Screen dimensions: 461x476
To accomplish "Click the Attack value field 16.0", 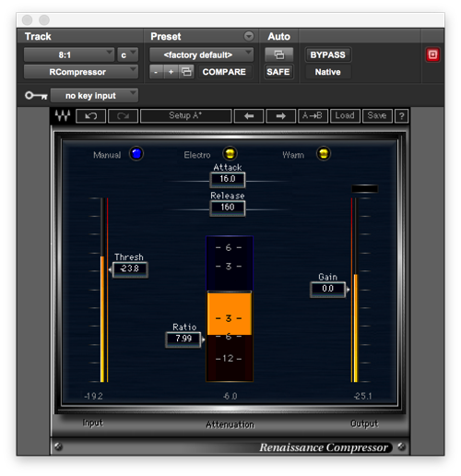I will [x=228, y=179].
